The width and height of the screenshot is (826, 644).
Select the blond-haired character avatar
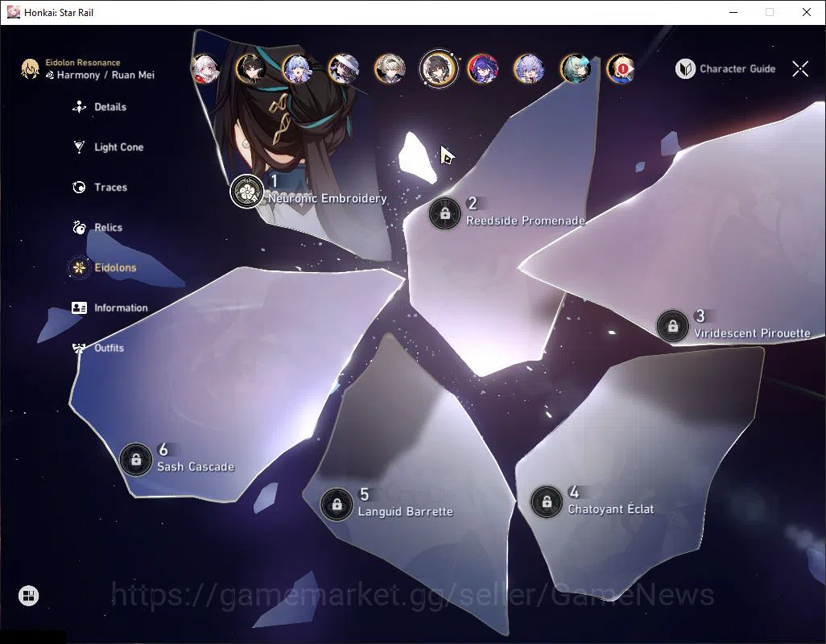point(390,69)
